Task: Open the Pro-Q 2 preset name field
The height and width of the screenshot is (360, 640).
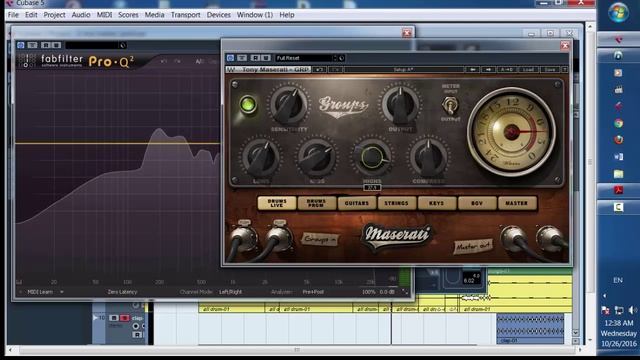Action: tap(92, 45)
